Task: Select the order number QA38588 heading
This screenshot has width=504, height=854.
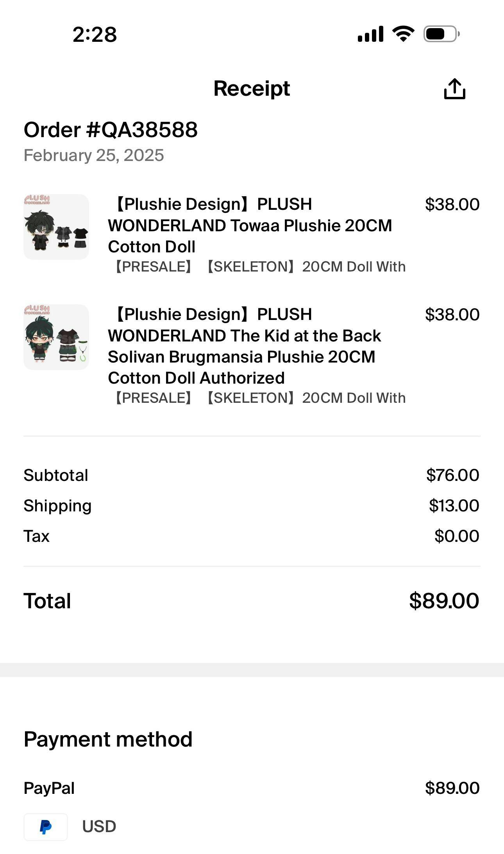Action: click(111, 130)
